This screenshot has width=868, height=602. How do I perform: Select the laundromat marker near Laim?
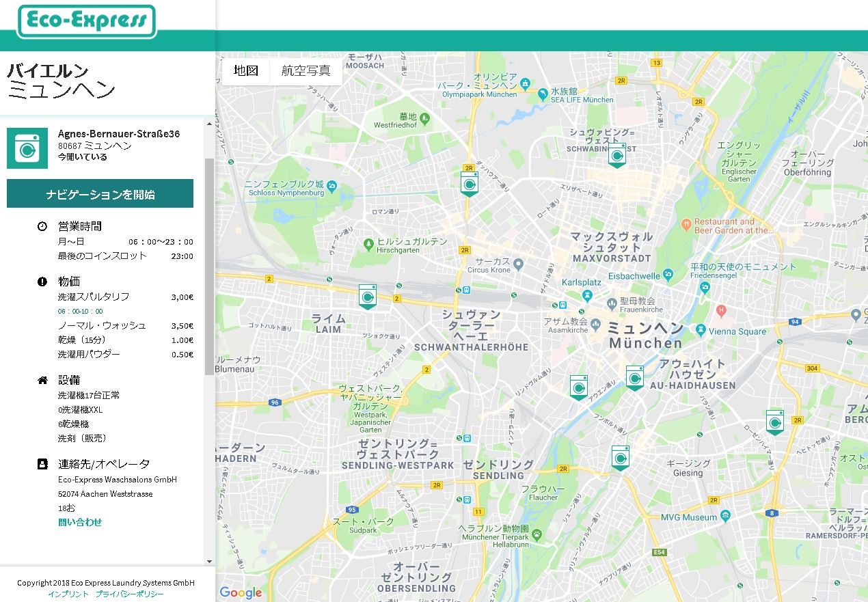click(368, 297)
